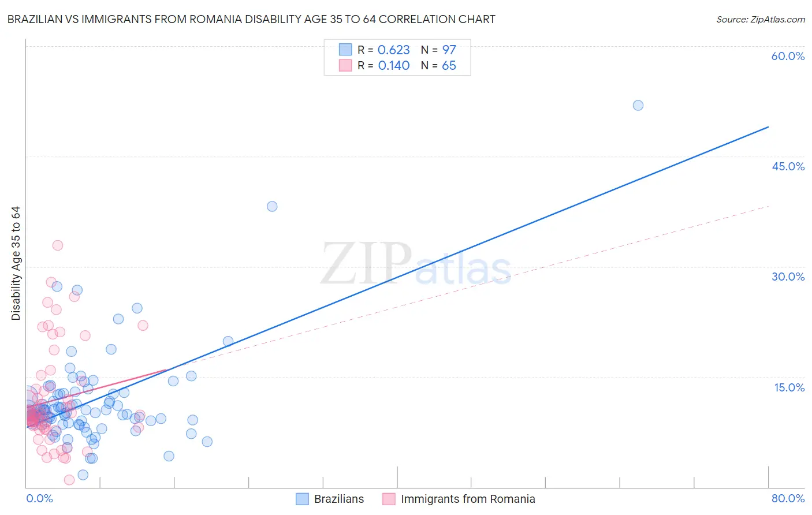Click the pink swatch beside R = 0.140

345,65
